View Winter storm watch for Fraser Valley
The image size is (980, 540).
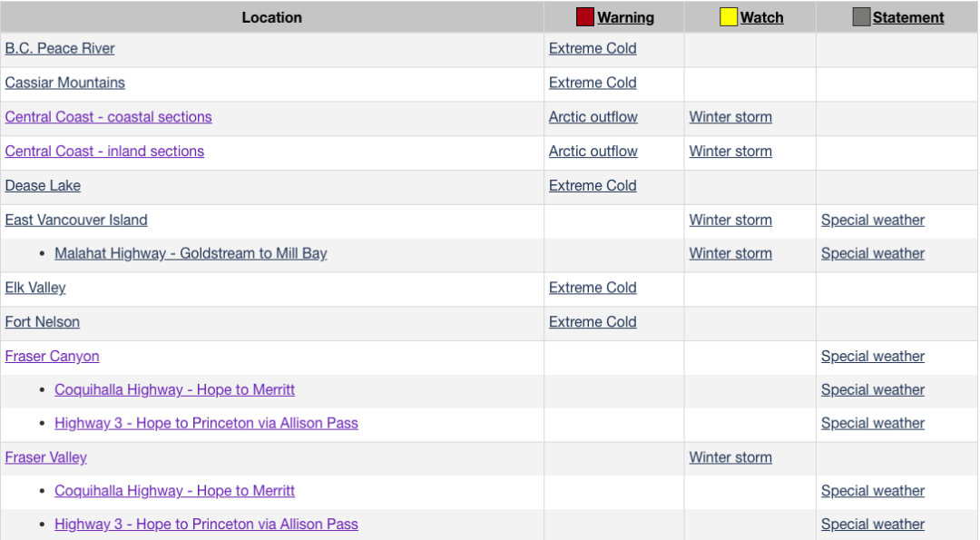pyautogui.click(x=730, y=457)
